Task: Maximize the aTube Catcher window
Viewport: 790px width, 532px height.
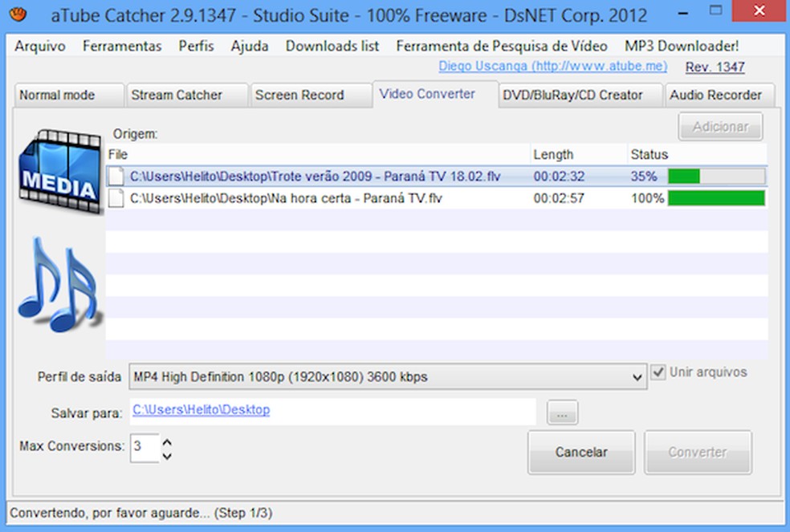Action: coord(715,10)
